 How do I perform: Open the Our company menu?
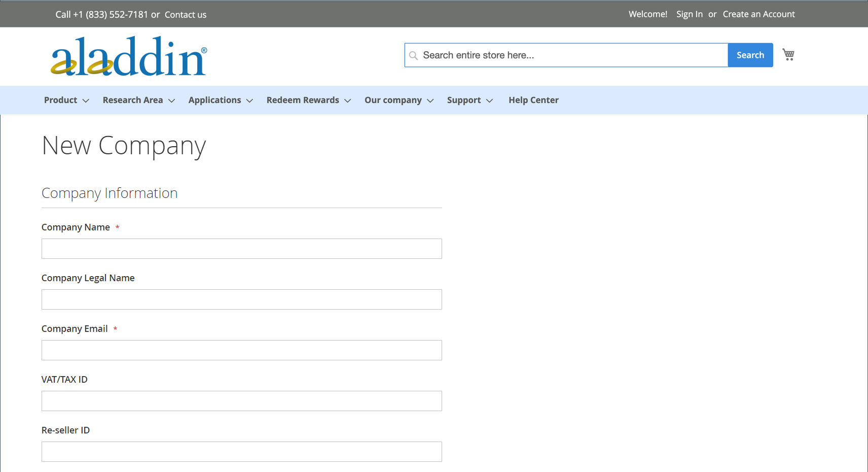point(393,100)
